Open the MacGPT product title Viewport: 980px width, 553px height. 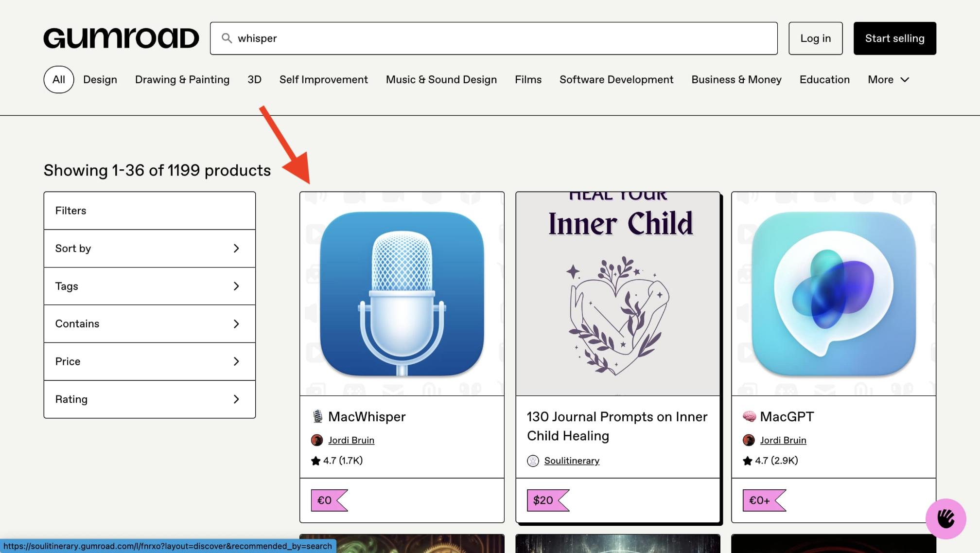787,417
